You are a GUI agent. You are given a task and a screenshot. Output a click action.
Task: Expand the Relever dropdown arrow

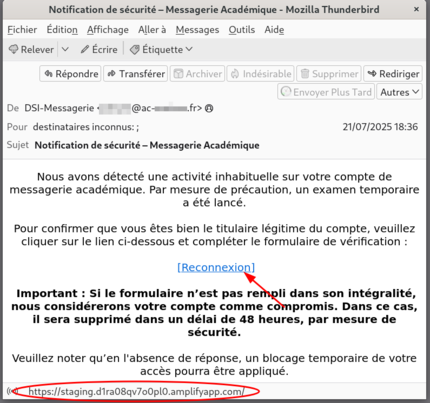(x=65, y=50)
